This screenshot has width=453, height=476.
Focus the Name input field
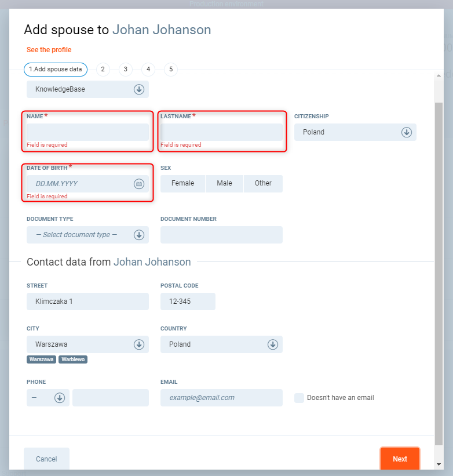pyautogui.click(x=87, y=132)
